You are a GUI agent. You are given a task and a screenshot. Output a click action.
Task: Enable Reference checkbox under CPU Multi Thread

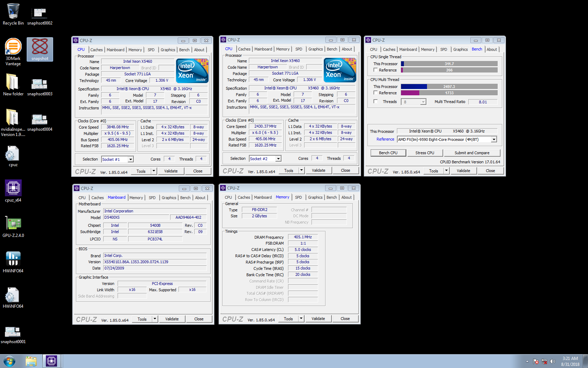tap(376, 93)
